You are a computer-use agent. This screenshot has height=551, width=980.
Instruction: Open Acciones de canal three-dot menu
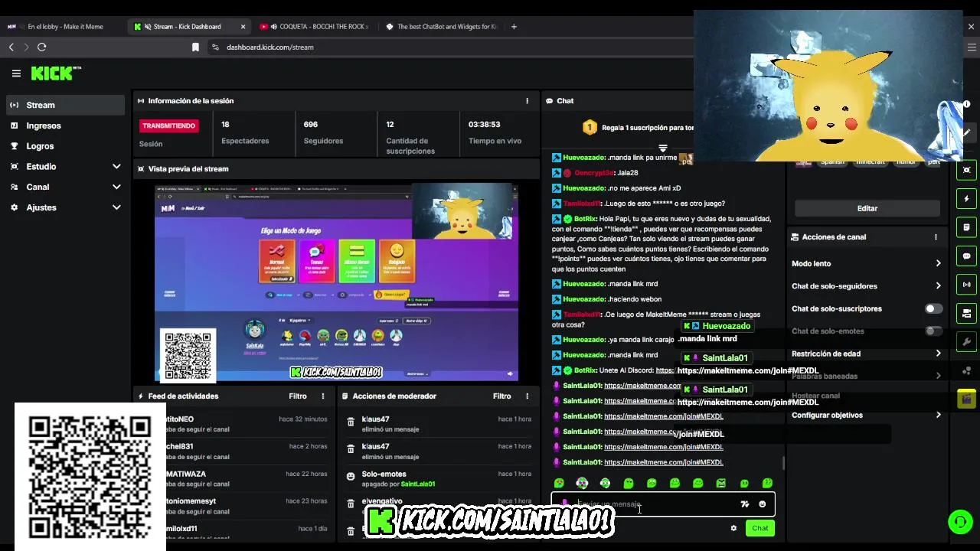936,237
